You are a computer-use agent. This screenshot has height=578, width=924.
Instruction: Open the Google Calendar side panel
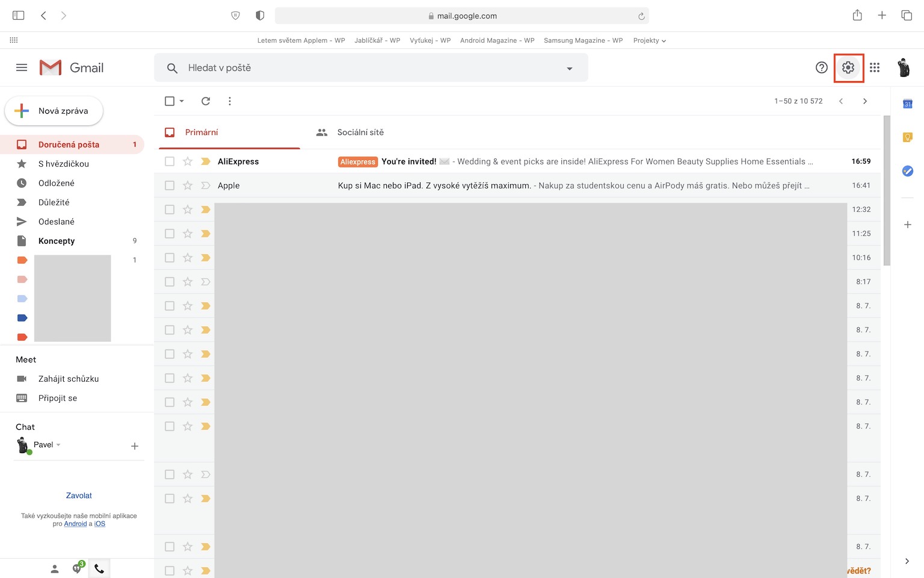click(x=908, y=104)
